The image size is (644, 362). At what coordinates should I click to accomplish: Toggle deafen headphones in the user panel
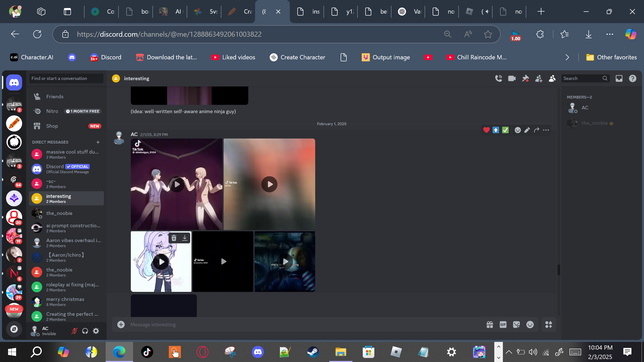[85, 331]
